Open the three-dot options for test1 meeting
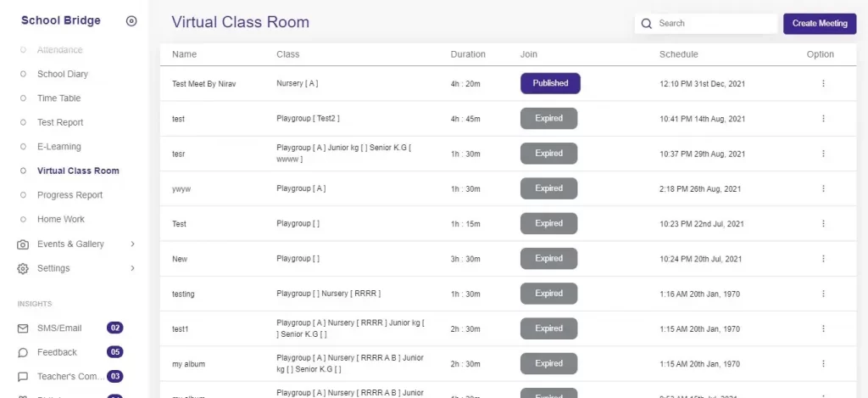Screen dimensions: 868x398 point(823,328)
